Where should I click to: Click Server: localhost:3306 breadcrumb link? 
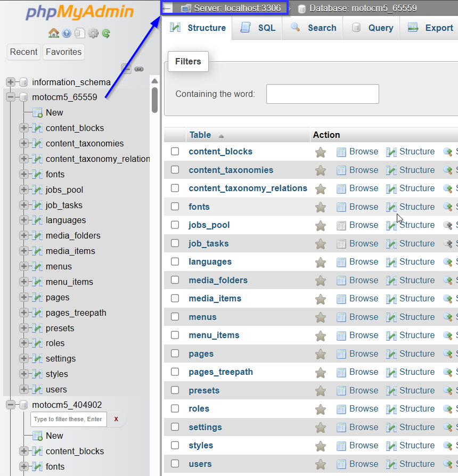coord(237,8)
